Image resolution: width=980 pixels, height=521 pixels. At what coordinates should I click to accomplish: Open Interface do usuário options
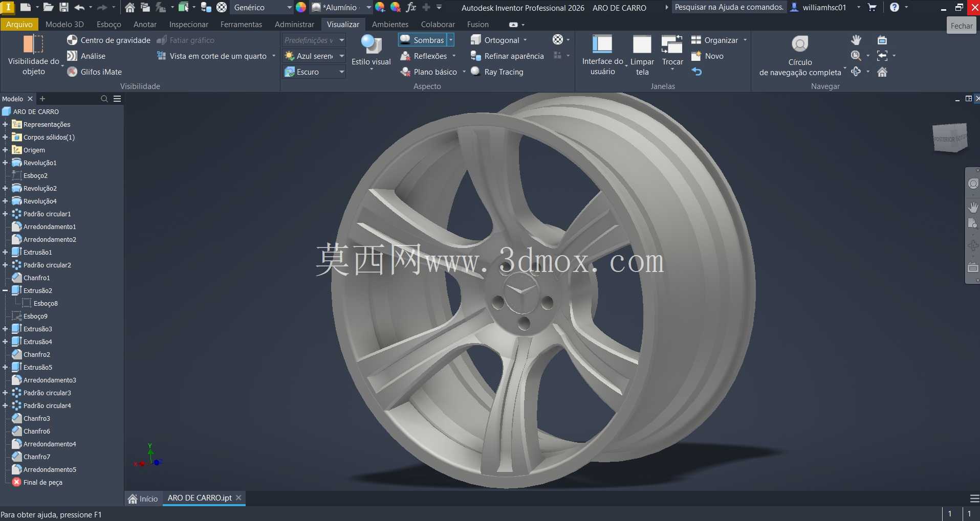tap(602, 55)
